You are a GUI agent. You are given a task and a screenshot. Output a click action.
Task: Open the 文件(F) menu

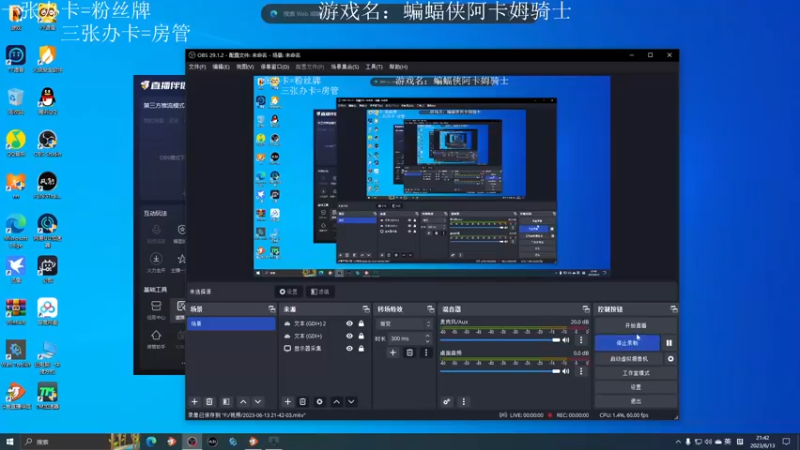pos(197,67)
